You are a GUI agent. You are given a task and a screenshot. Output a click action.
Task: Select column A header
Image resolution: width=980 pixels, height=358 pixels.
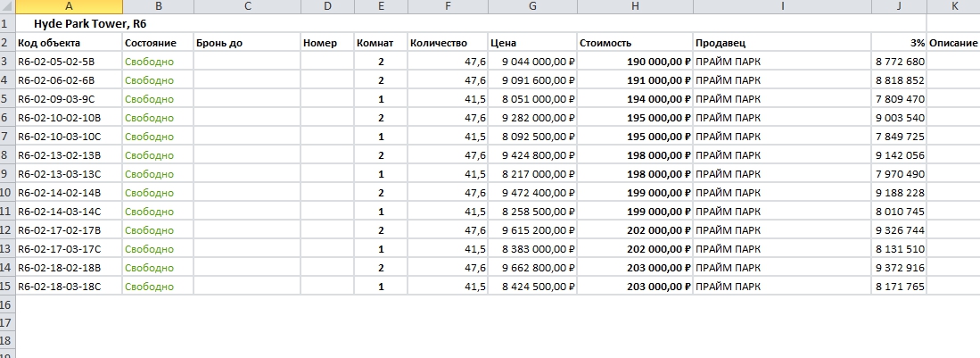(x=69, y=6)
